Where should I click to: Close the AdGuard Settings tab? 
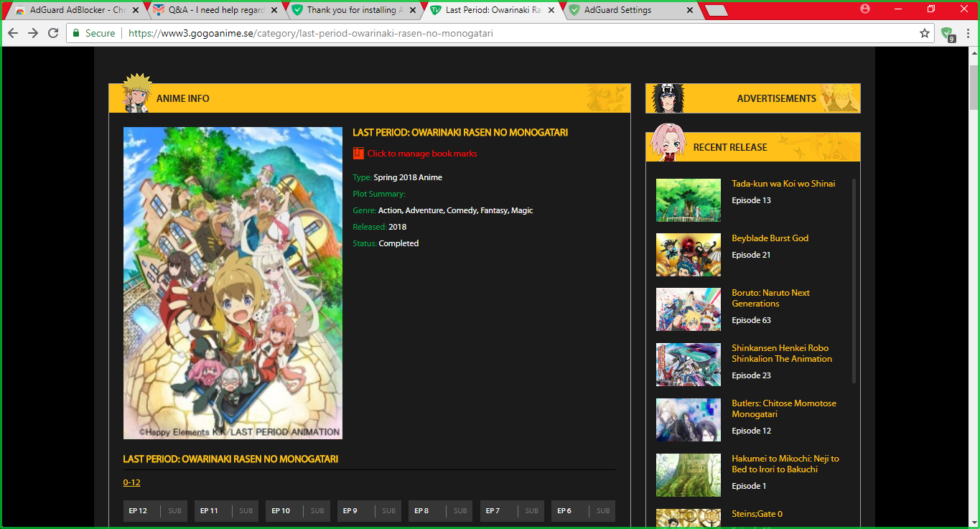coord(690,10)
